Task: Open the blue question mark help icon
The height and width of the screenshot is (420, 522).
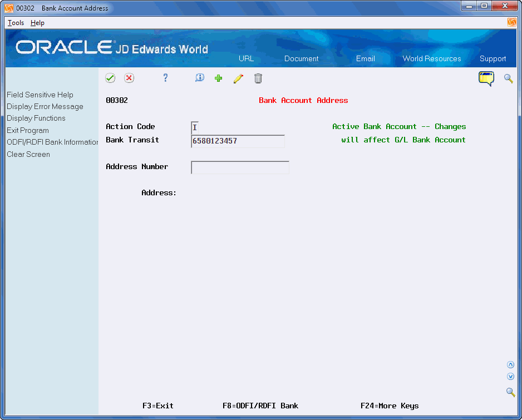Action: (165, 78)
